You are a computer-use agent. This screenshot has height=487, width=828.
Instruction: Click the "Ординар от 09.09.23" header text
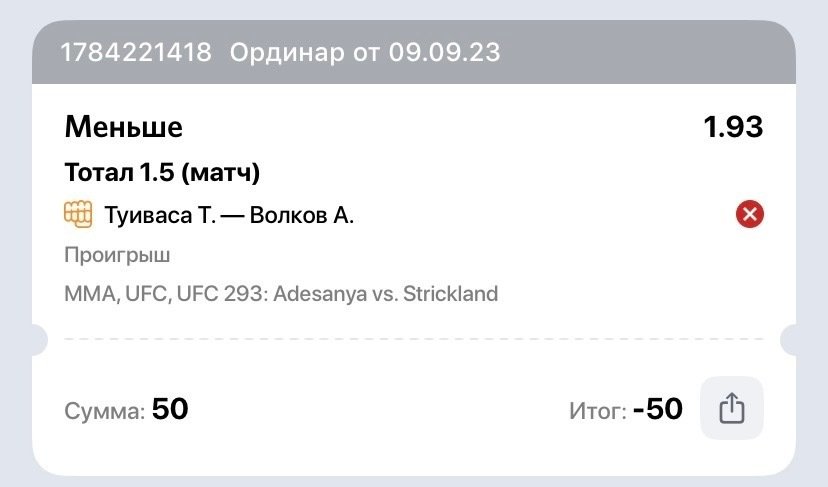366,52
